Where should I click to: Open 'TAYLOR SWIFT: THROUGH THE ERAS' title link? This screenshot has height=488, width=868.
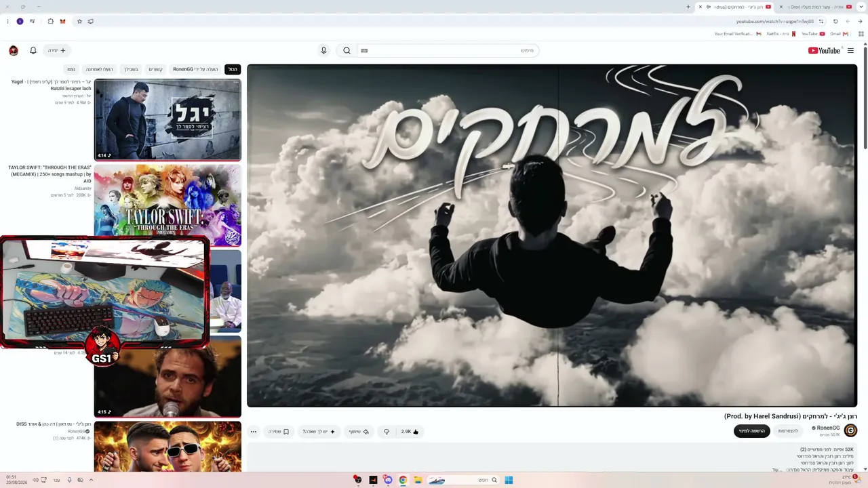[50, 174]
